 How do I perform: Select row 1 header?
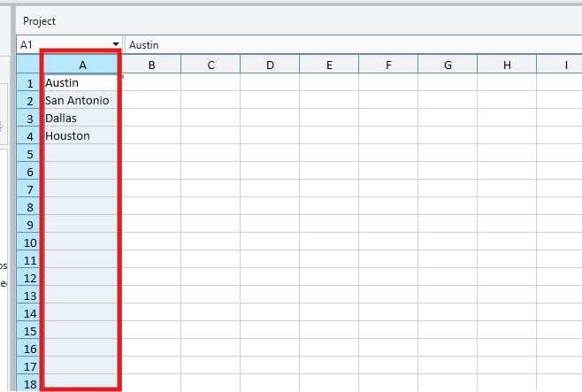28,83
